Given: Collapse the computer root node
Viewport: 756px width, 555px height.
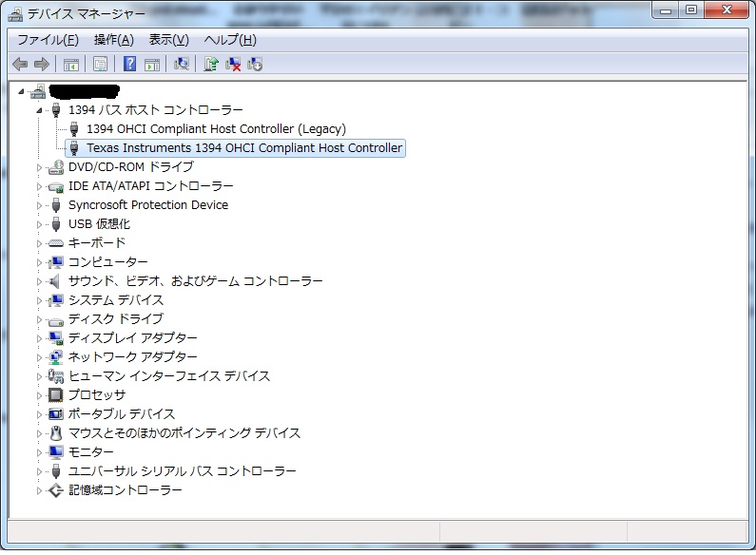Looking at the screenshot, I should [21, 91].
